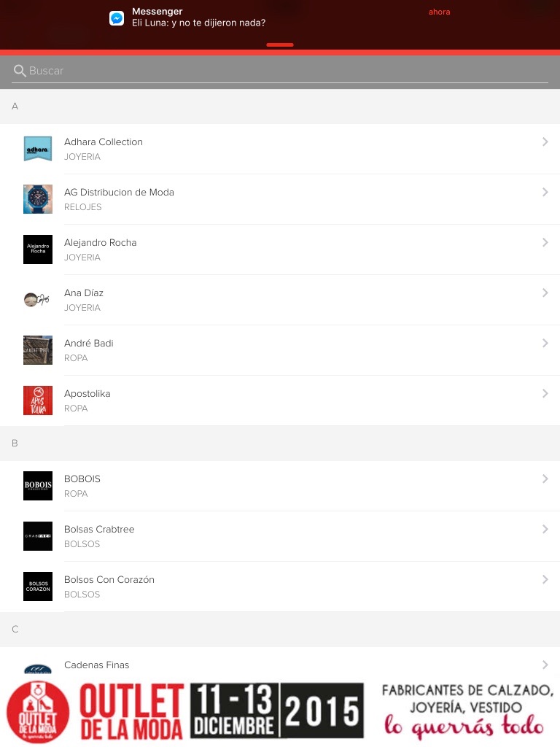Viewport: 560px width, 747px height.
Task: Open the Messenger notification from Eli Luna
Action: [x=277, y=18]
